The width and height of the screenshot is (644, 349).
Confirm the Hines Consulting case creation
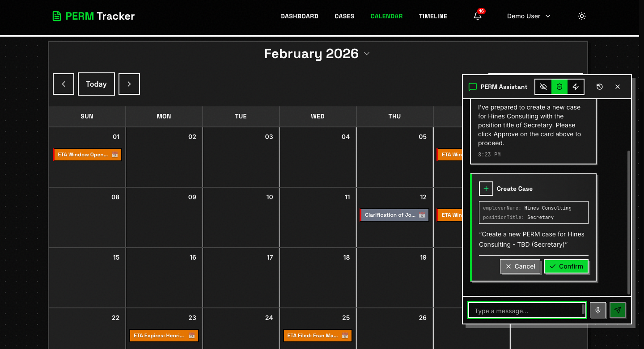pyautogui.click(x=566, y=266)
